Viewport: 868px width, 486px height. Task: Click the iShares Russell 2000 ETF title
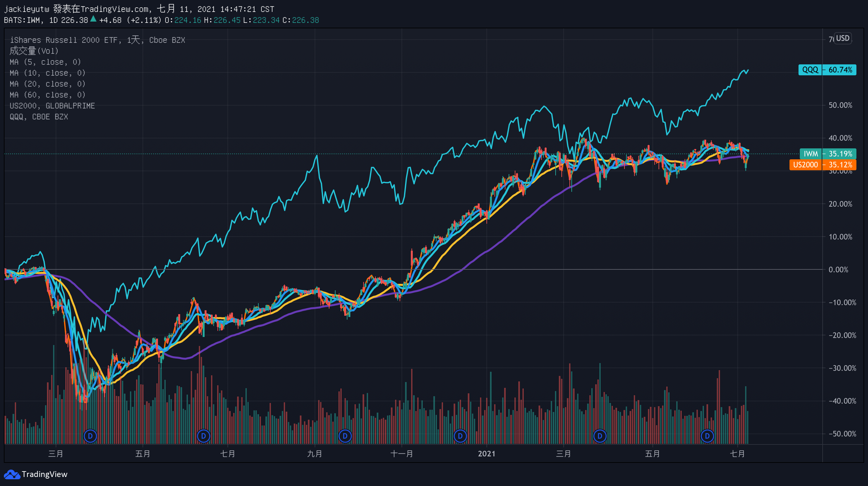64,40
